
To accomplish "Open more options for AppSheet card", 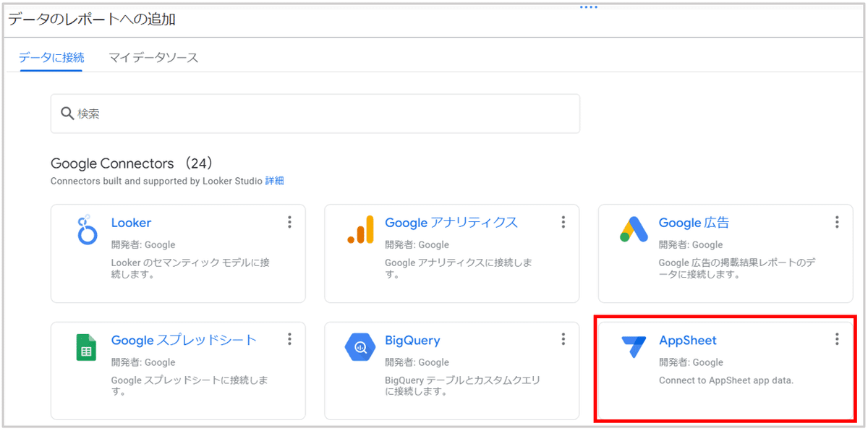I will [x=837, y=339].
